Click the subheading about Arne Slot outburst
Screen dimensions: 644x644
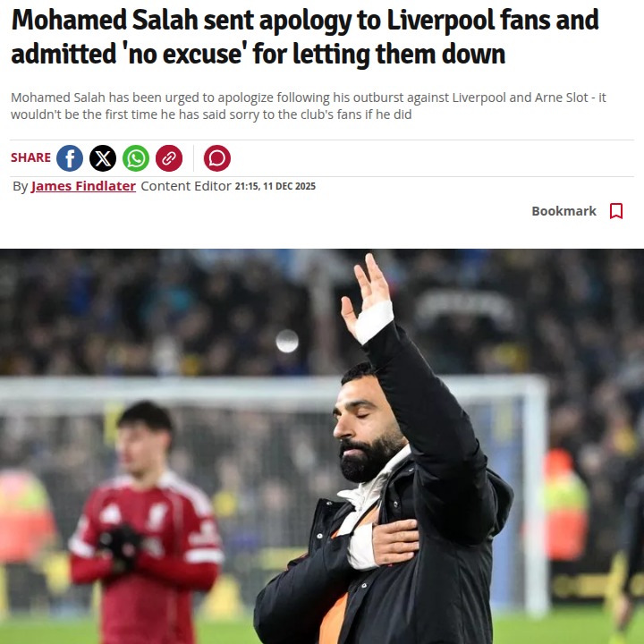308,106
